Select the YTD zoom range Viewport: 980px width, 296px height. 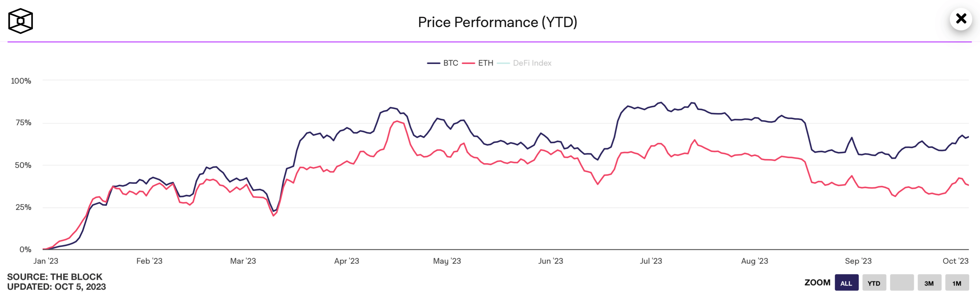(x=874, y=283)
